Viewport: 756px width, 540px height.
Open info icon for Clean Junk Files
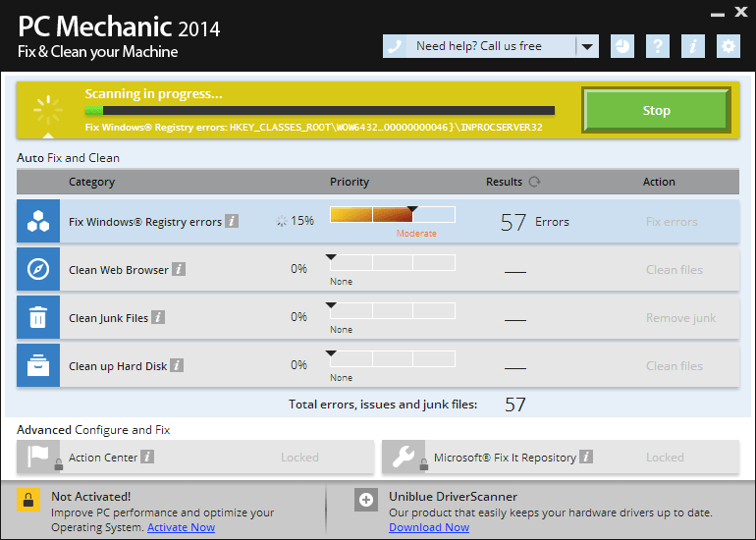click(x=158, y=317)
